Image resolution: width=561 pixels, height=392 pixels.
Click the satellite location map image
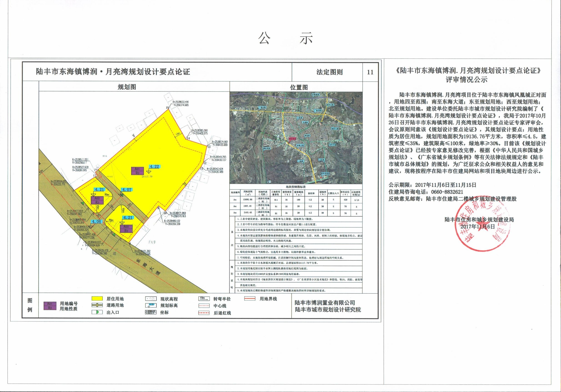point(296,138)
